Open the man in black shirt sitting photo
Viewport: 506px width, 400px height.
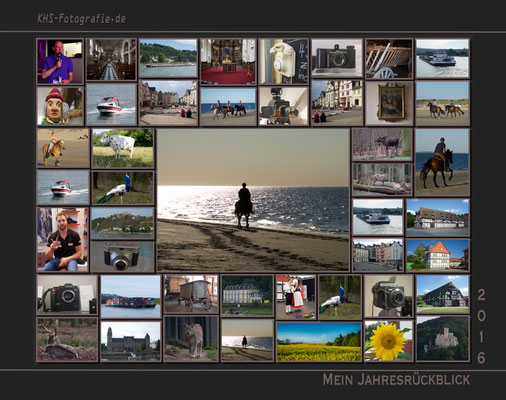(63, 239)
